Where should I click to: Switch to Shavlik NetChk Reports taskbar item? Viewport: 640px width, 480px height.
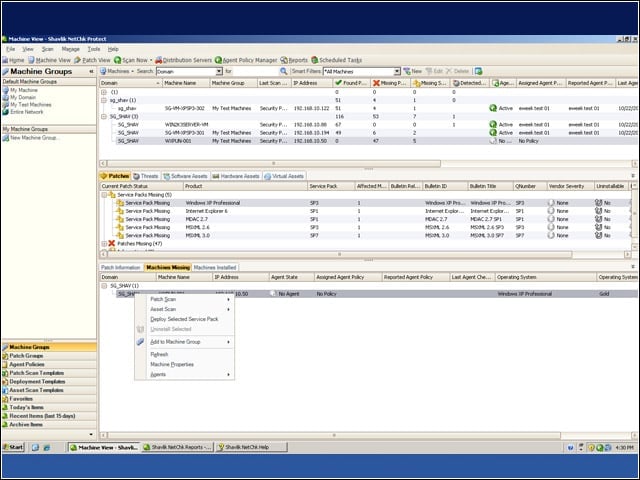click(178, 447)
